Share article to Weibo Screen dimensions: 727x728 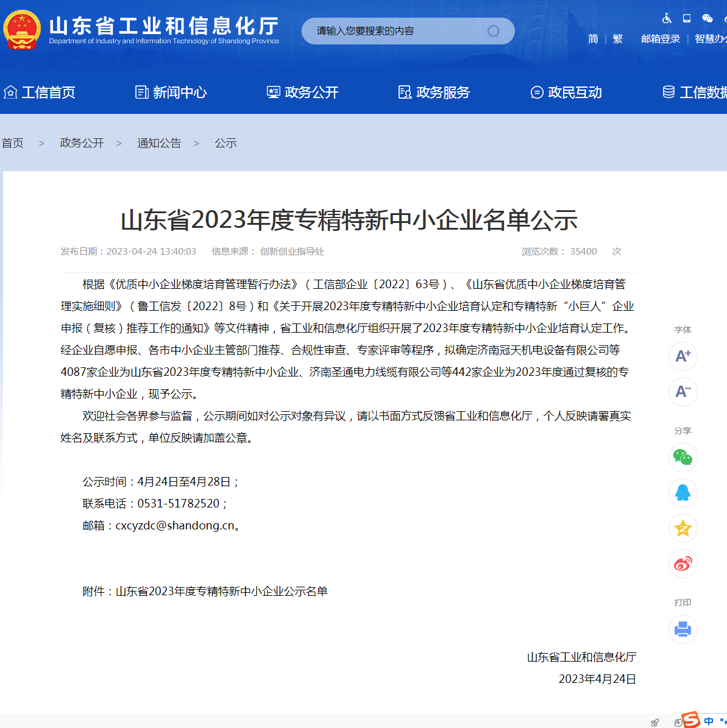pos(683,564)
